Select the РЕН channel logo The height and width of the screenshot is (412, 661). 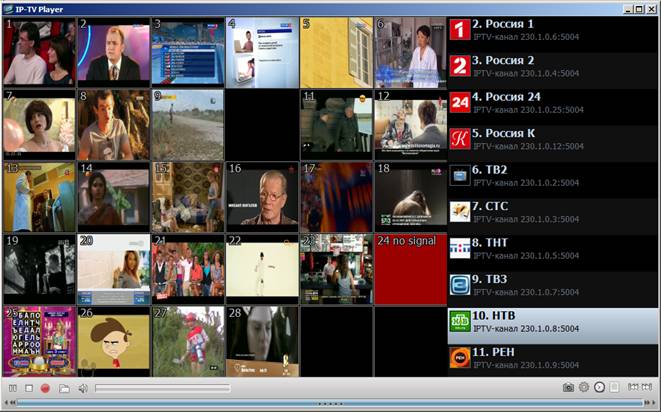[459, 358]
